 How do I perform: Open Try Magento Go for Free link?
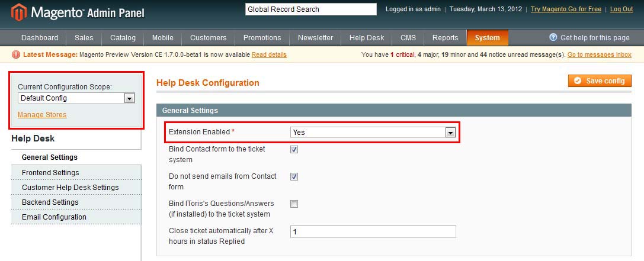[x=566, y=9]
